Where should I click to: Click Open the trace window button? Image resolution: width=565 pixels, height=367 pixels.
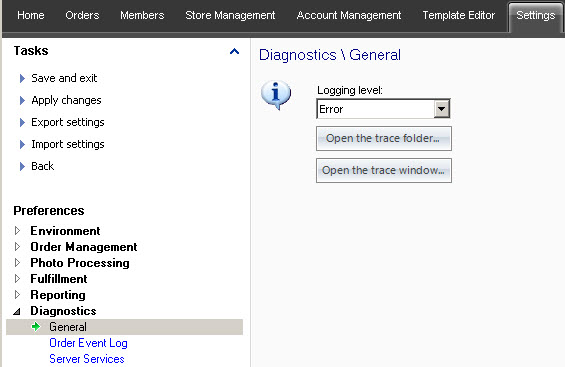tap(384, 170)
